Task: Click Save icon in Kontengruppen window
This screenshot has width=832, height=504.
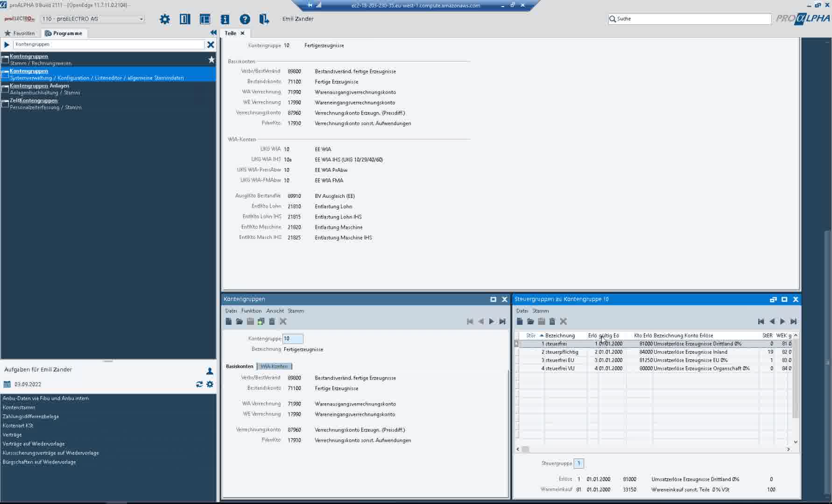Action: point(250,322)
